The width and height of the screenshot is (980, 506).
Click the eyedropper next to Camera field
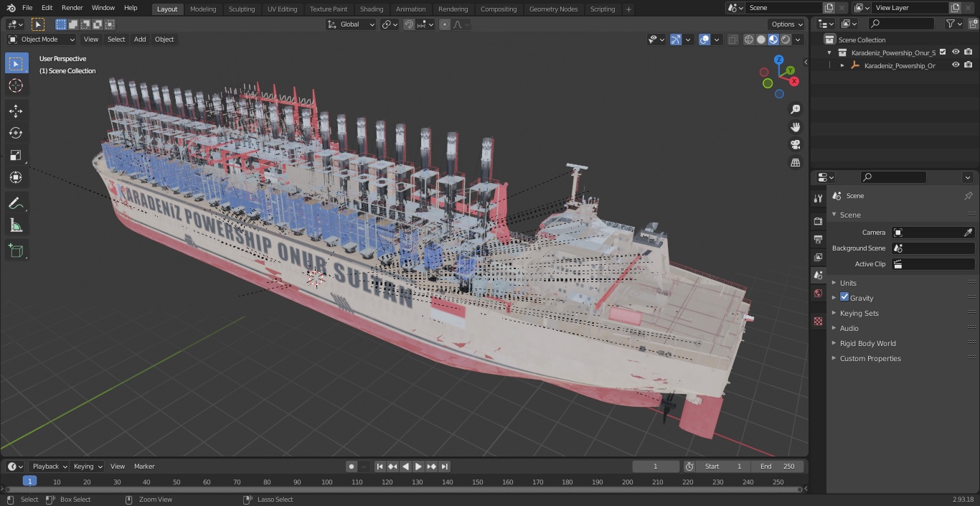pyautogui.click(x=968, y=233)
